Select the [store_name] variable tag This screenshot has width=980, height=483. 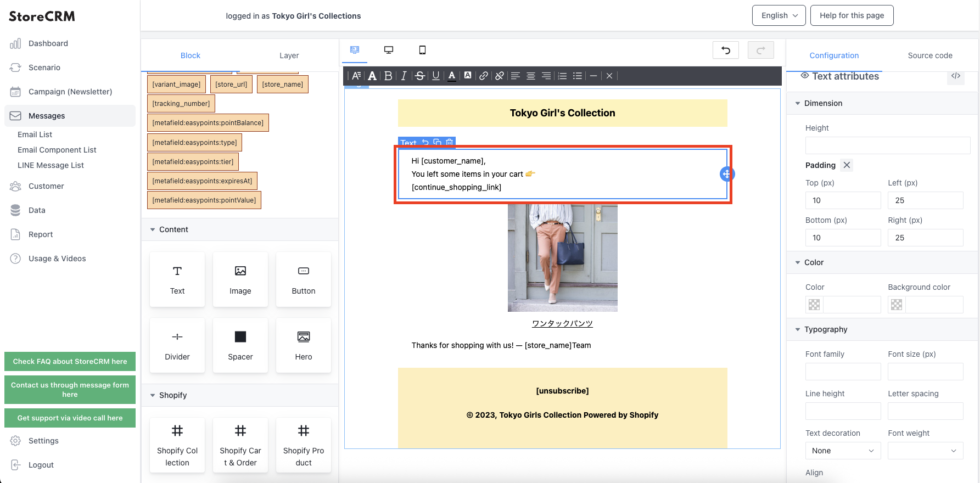coord(282,85)
